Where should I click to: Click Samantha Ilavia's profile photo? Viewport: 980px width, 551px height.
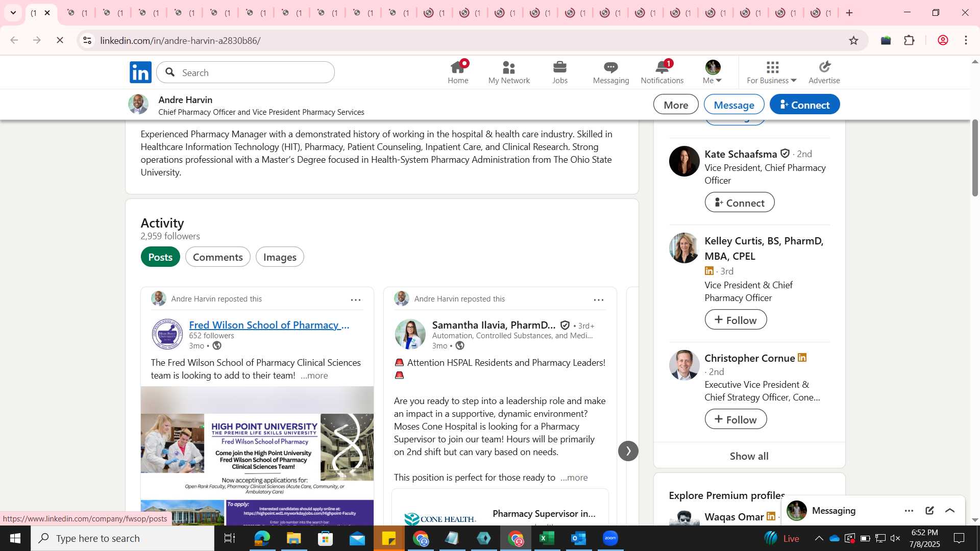click(x=410, y=334)
